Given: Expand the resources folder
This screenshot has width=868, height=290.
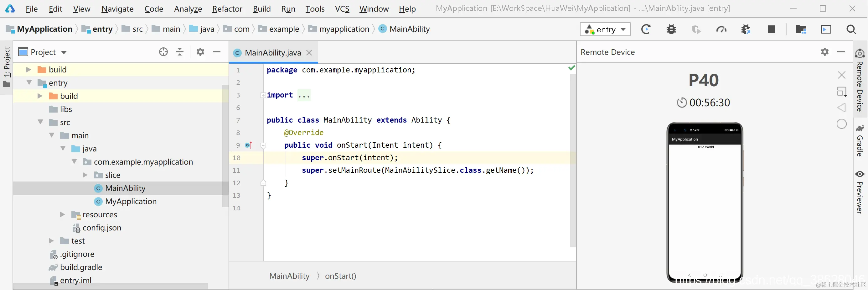Looking at the screenshot, I should click(x=62, y=214).
